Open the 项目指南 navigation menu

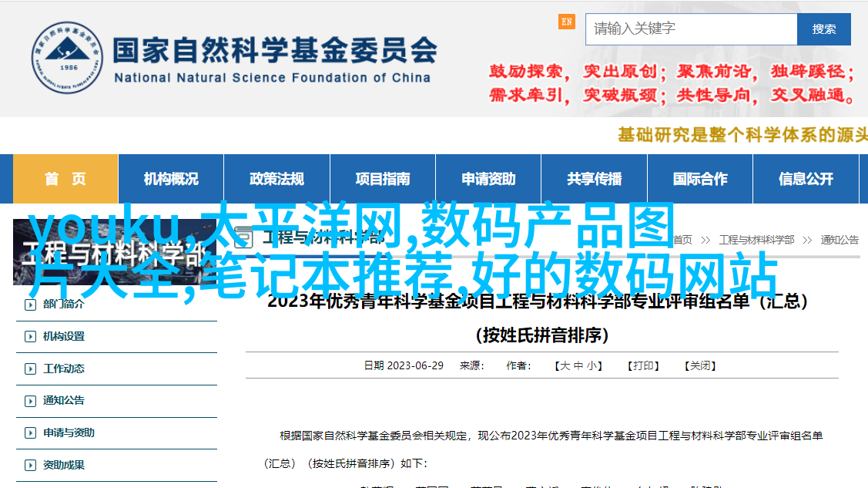tap(382, 179)
